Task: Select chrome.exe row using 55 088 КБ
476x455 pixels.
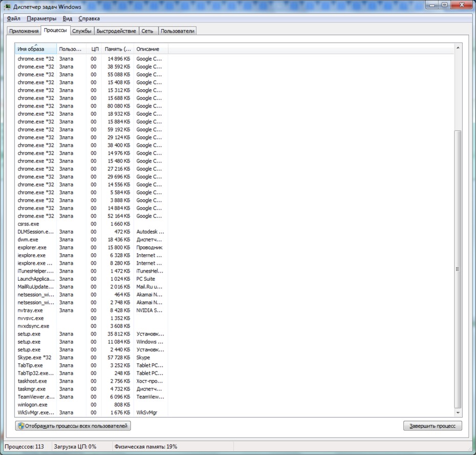Action: coord(91,75)
